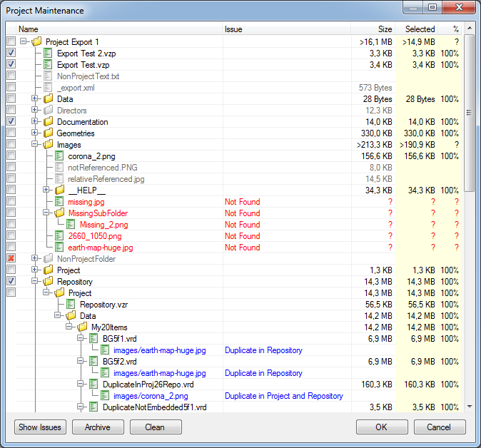Select the earth-map-huge.jpg Not Found row

coord(100,248)
